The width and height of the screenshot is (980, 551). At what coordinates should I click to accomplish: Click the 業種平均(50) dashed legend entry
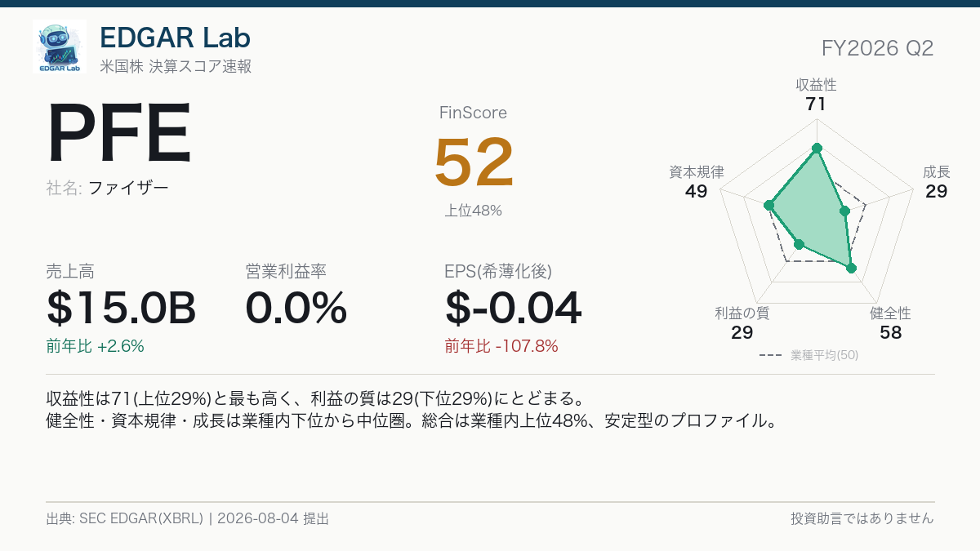point(808,355)
